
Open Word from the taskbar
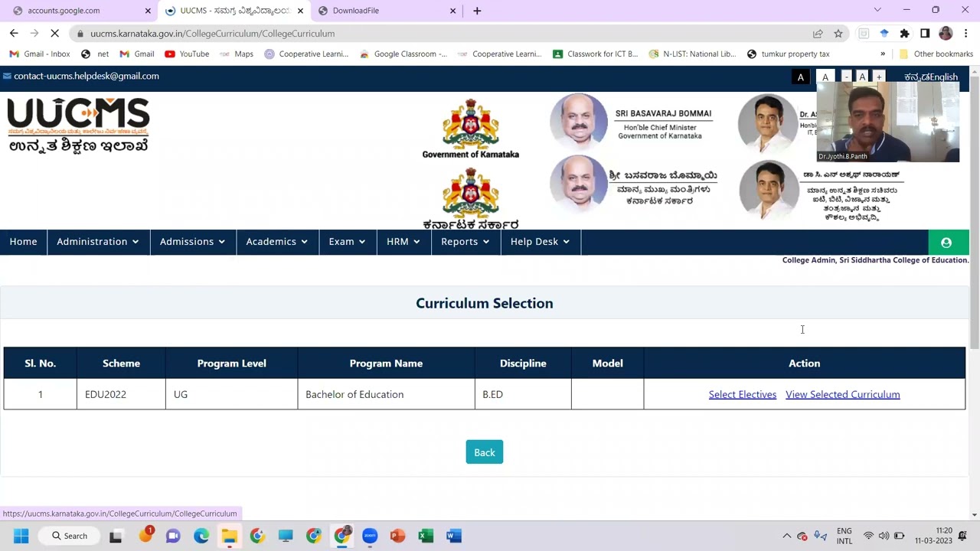pyautogui.click(x=454, y=536)
